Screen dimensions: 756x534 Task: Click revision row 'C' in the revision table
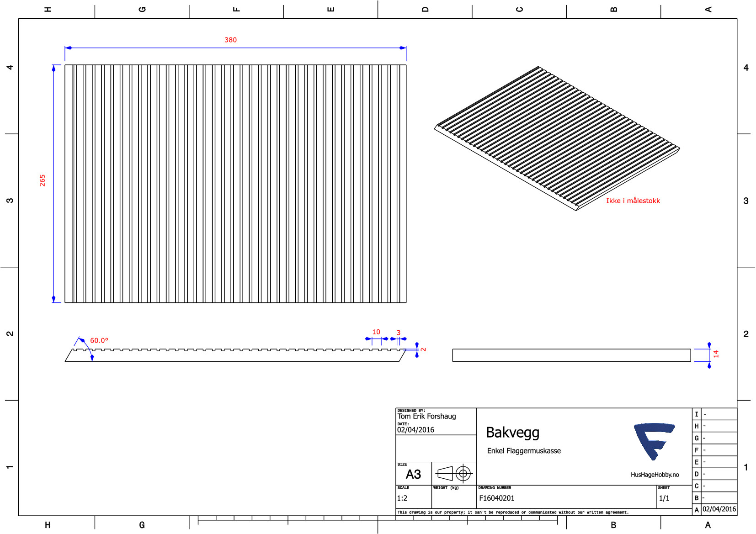(715, 486)
